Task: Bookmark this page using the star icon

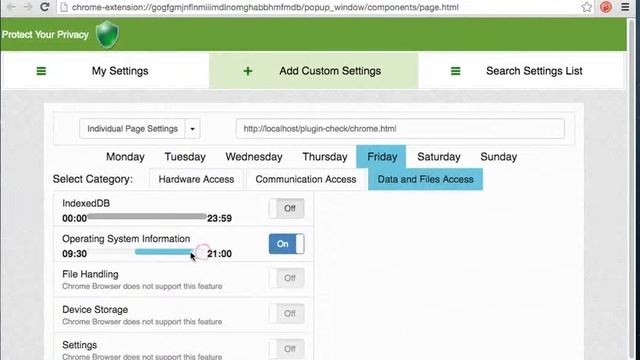Action: 587,7
